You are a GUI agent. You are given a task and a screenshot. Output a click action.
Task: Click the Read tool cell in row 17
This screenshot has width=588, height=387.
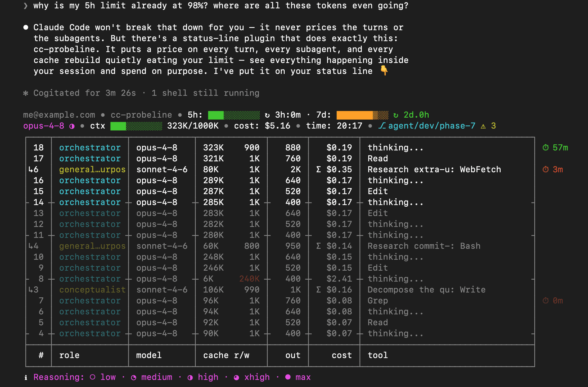[x=378, y=158]
